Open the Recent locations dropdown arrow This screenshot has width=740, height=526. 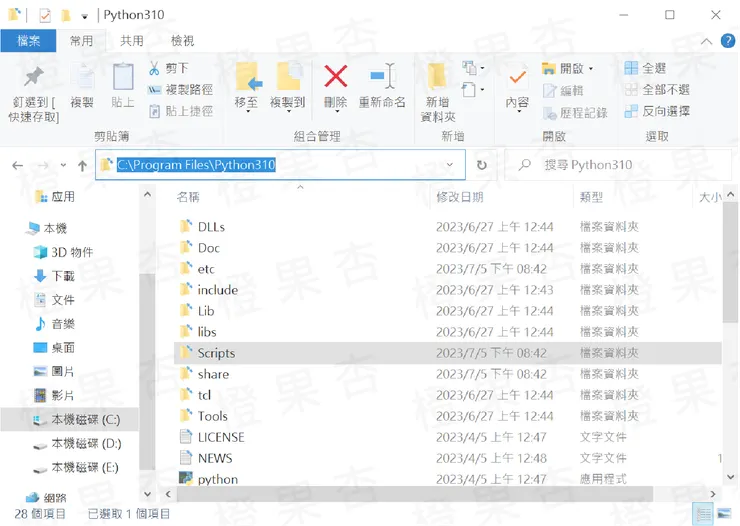click(63, 165)
